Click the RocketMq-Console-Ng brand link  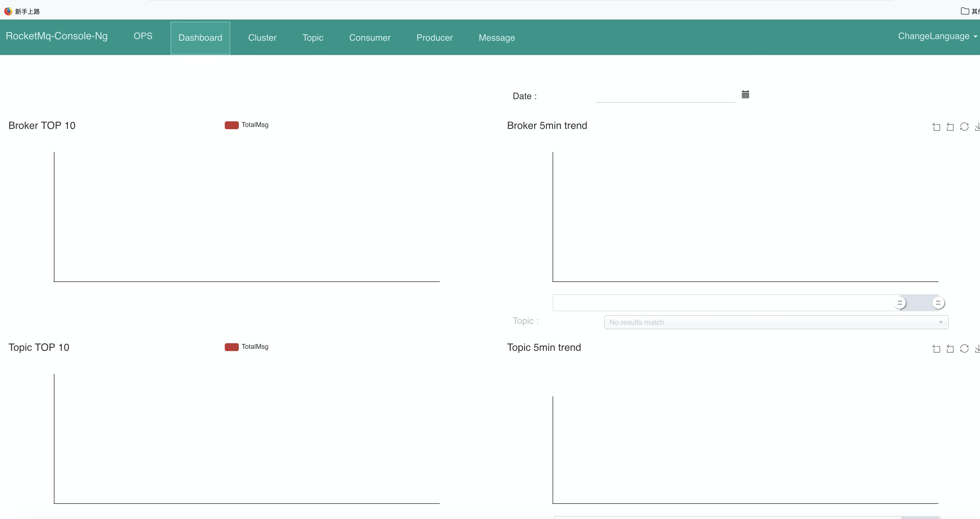[x=57, y=36]
